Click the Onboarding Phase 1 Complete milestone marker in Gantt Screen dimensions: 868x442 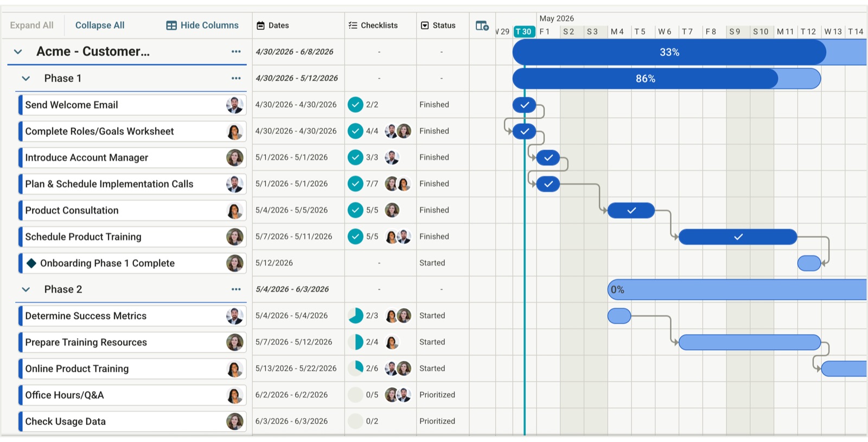pos(809,263)
